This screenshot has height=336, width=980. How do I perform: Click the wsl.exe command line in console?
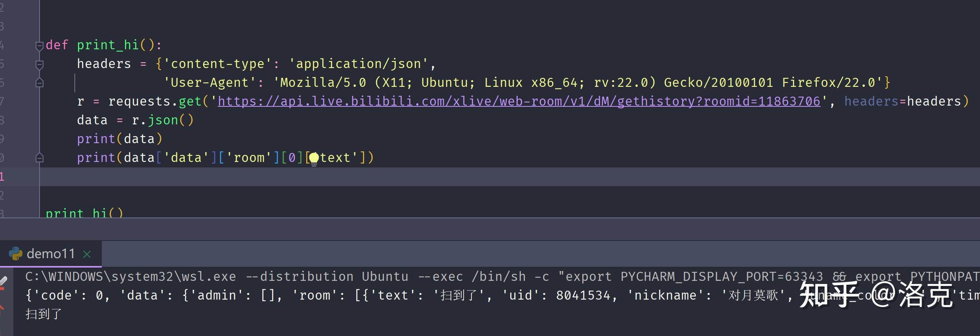[502, 277]
